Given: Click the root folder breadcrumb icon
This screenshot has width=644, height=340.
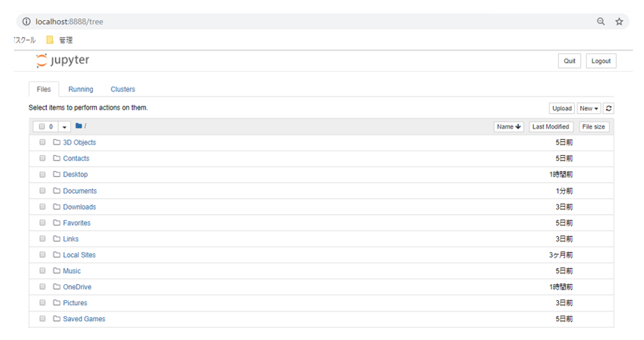Looking at the screenshot, I should point(79,126).
